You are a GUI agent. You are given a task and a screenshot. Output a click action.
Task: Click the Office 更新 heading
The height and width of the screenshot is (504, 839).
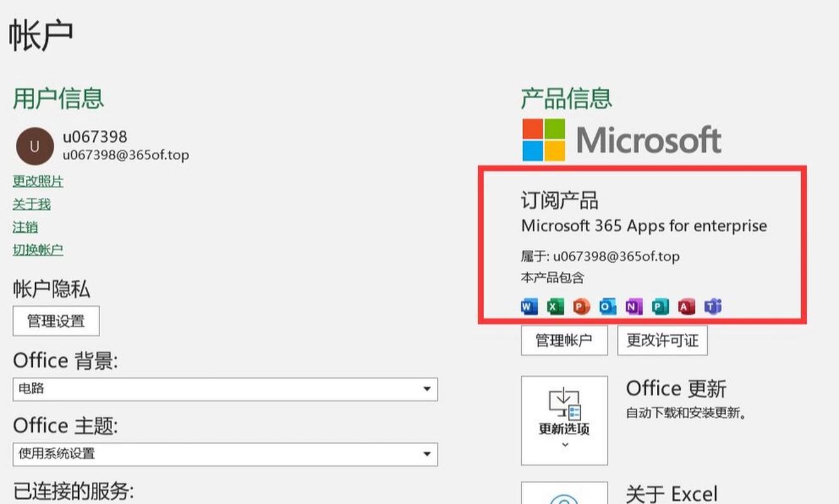(x=676, y=388)
